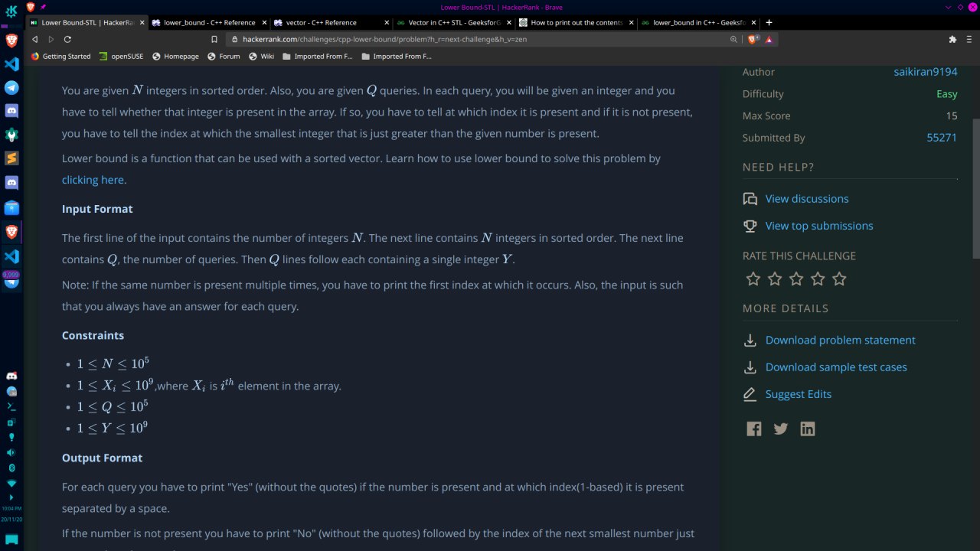Follow the 'clicking here' link

pos(93,180)
